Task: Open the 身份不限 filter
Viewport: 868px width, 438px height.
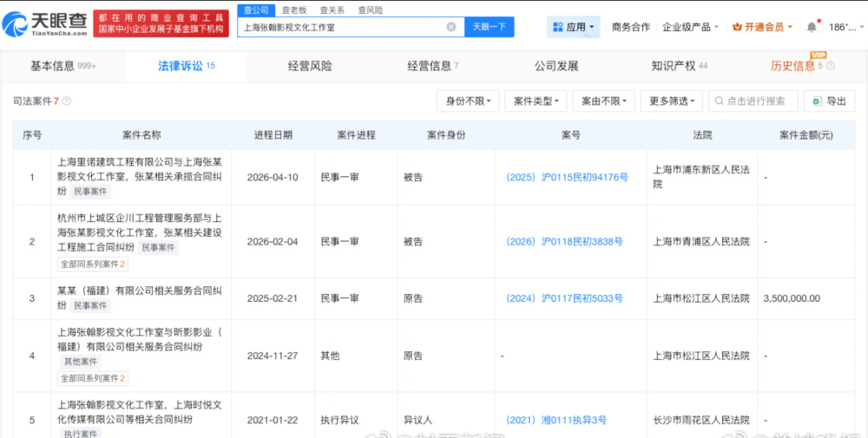Action: click(x=468, y=101)
